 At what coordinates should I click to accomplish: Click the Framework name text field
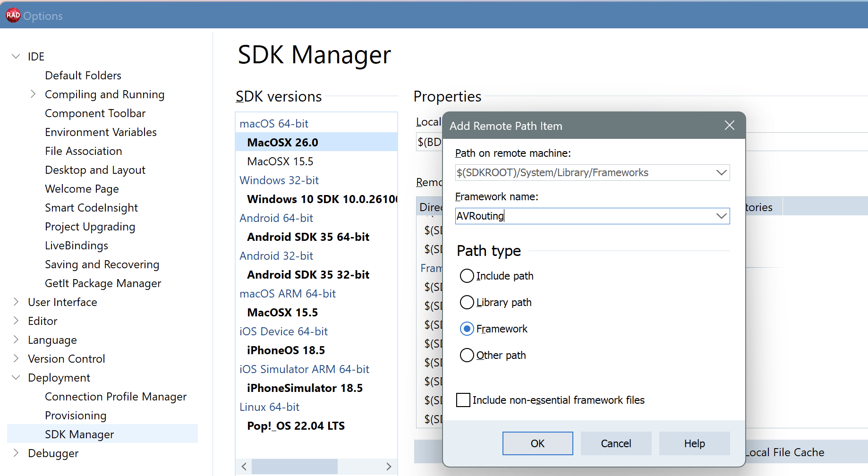point(583,216)
